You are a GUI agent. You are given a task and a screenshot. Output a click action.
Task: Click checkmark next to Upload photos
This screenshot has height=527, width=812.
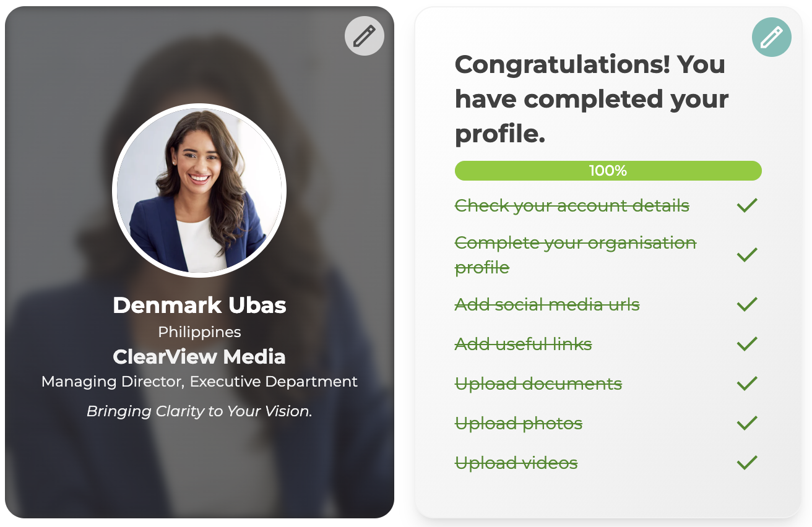click(747, 423)
